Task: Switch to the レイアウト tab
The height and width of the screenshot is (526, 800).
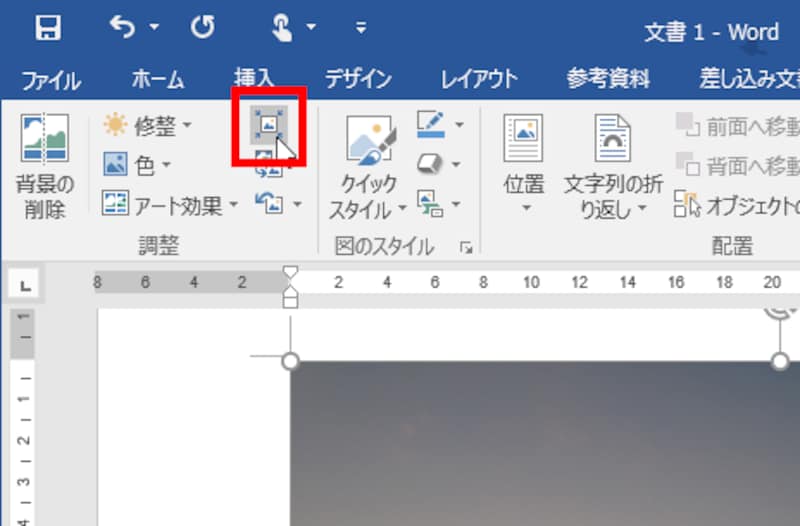Action: point(479,79)
